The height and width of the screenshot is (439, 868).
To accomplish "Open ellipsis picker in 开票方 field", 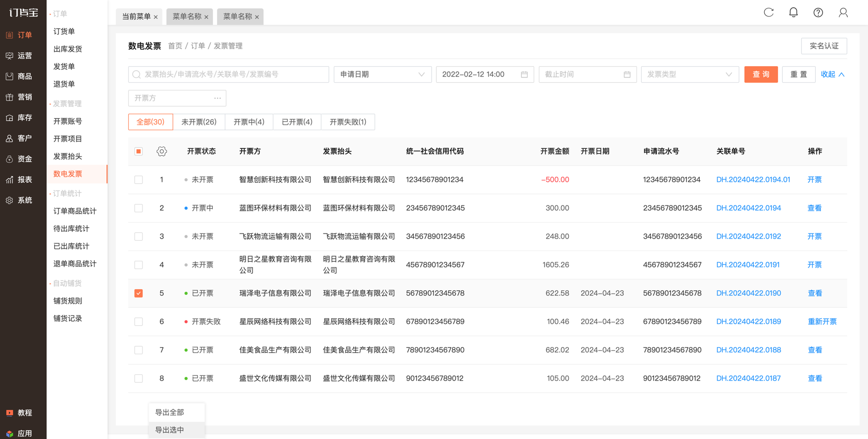I will click(x=218, y=98).
